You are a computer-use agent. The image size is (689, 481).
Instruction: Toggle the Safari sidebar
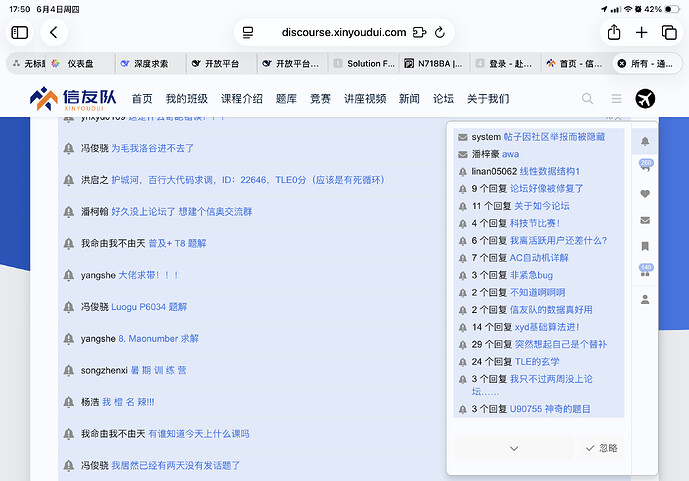[x=19, y=32]
